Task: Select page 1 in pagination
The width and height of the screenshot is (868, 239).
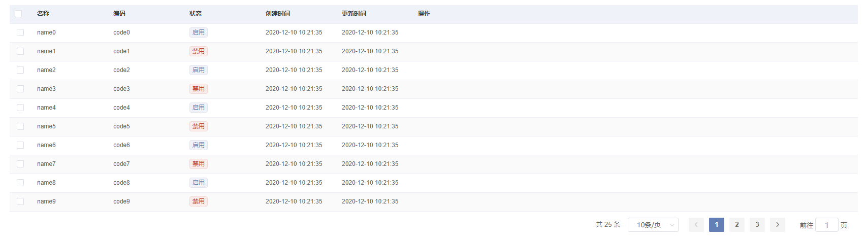Action: click(x=716, y=225)
